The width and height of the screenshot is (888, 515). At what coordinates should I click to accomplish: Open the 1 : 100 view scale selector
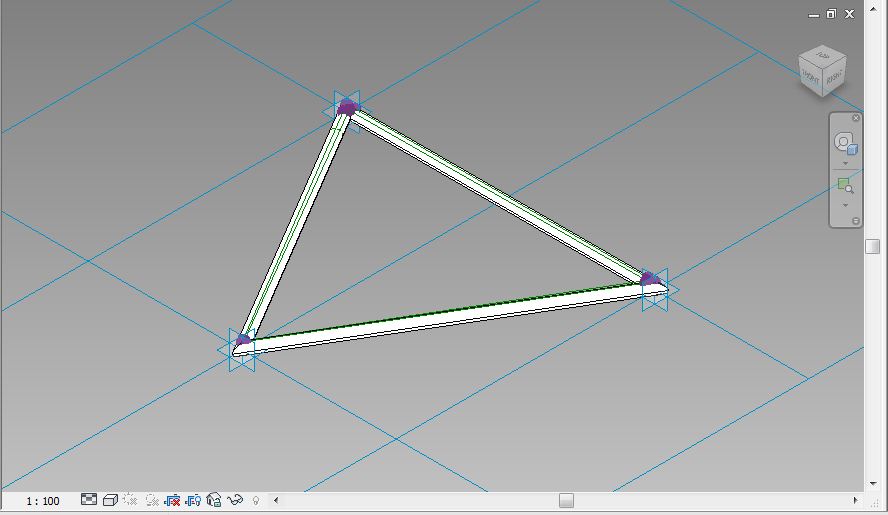42,501
